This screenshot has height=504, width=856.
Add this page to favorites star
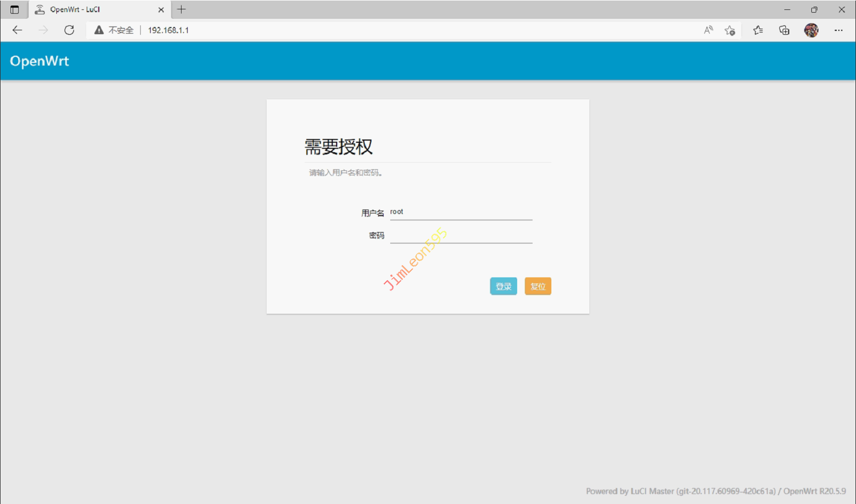(730, 30)
